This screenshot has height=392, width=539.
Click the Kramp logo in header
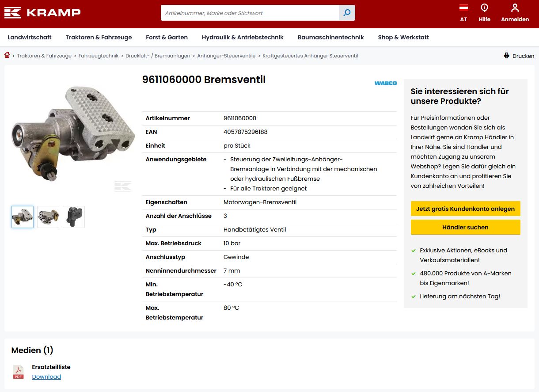pyautogui.click(x=42, y=13)
